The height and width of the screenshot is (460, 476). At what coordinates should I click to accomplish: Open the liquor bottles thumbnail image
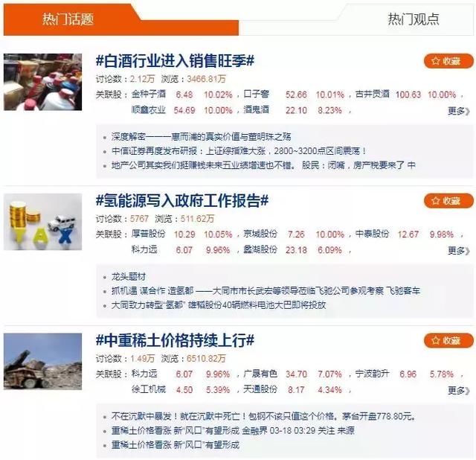pyautogui.click(x=43, y=82)
